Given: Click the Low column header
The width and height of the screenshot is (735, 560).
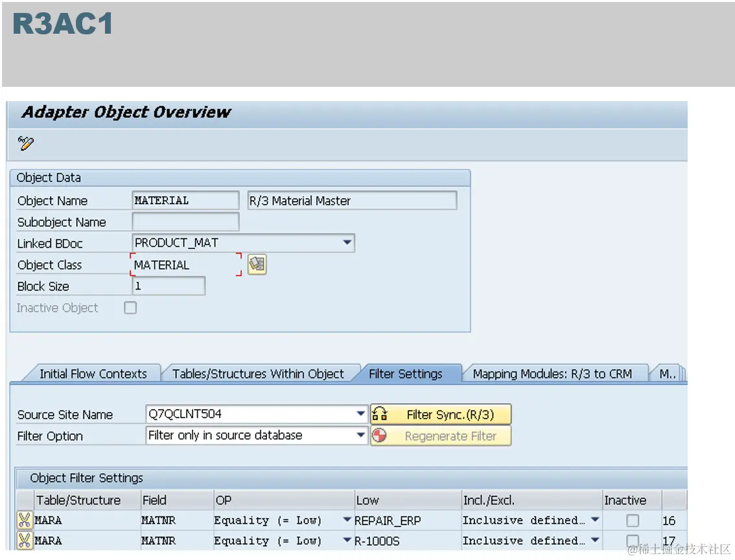Looking at the screenshot, I should (x=408, y=500).
